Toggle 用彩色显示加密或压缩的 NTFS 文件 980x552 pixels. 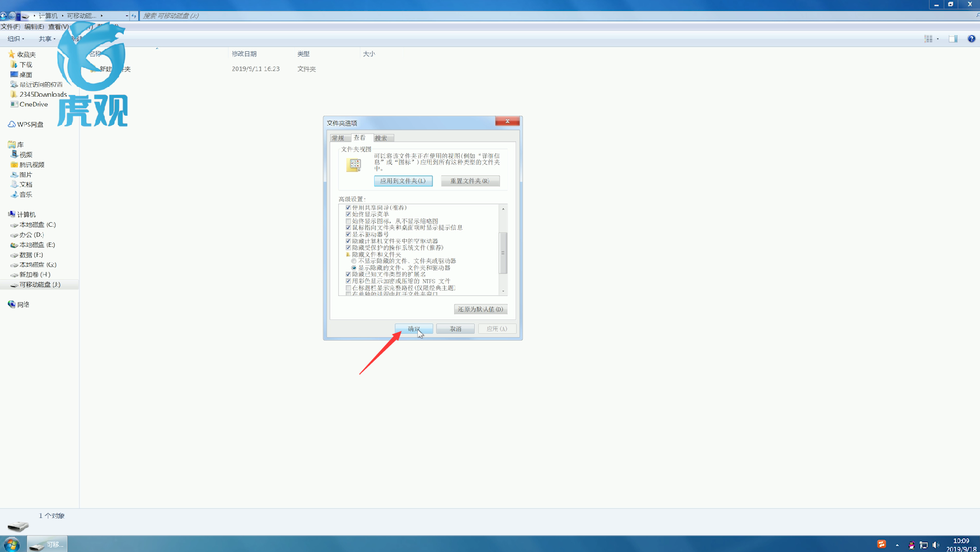(x=348, y=281)
